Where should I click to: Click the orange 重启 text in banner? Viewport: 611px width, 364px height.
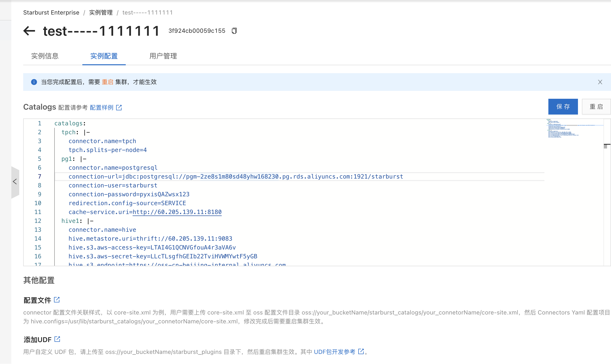click(x=108, y=82)
